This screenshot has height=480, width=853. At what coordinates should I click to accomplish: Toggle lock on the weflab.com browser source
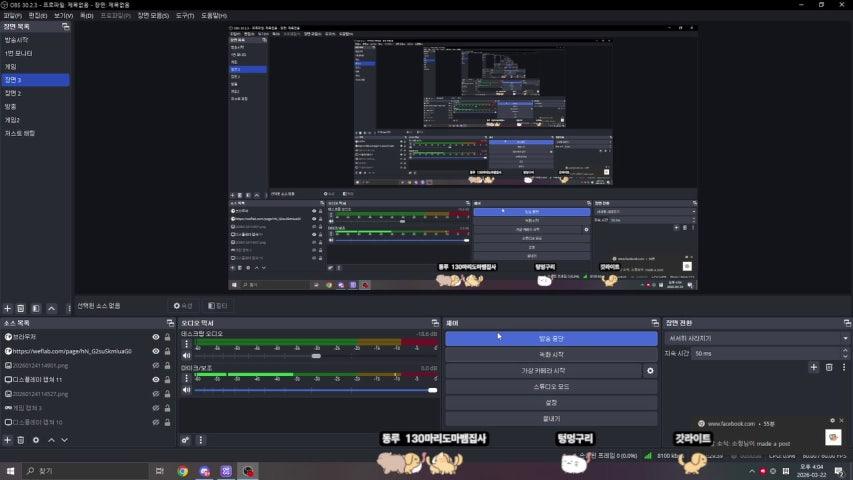(x=167, y=351)
